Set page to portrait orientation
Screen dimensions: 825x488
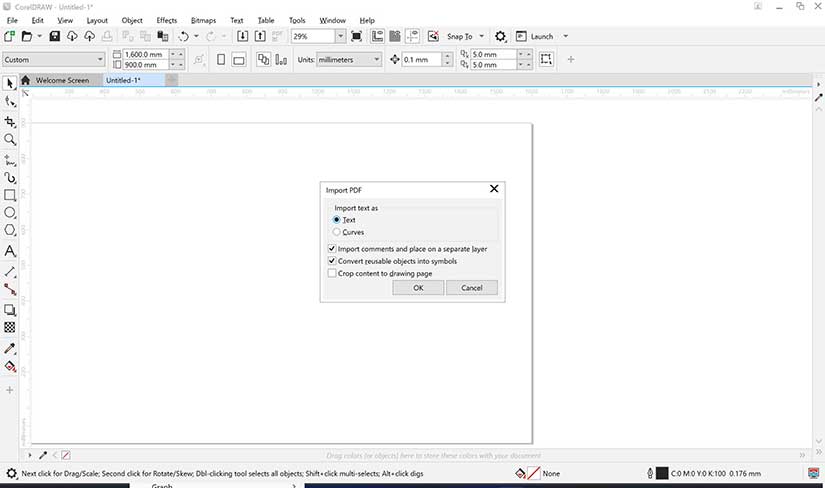(x=221, y=59)
